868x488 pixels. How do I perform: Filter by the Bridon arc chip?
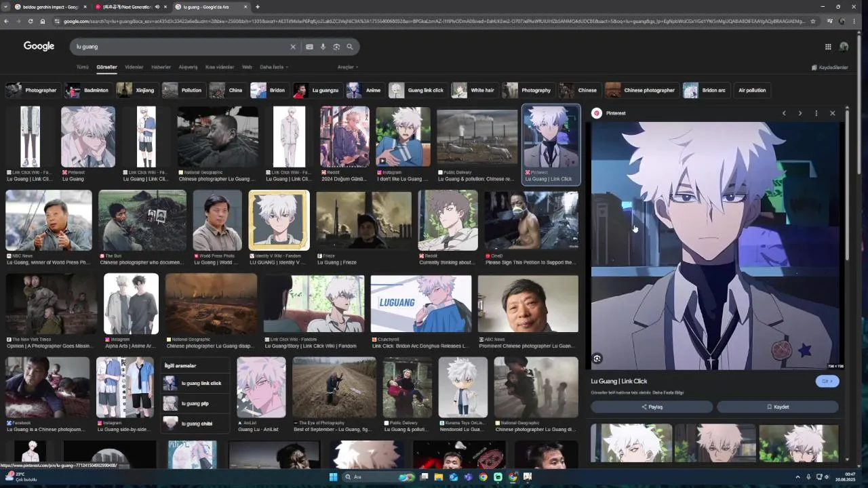coord(705,90)
